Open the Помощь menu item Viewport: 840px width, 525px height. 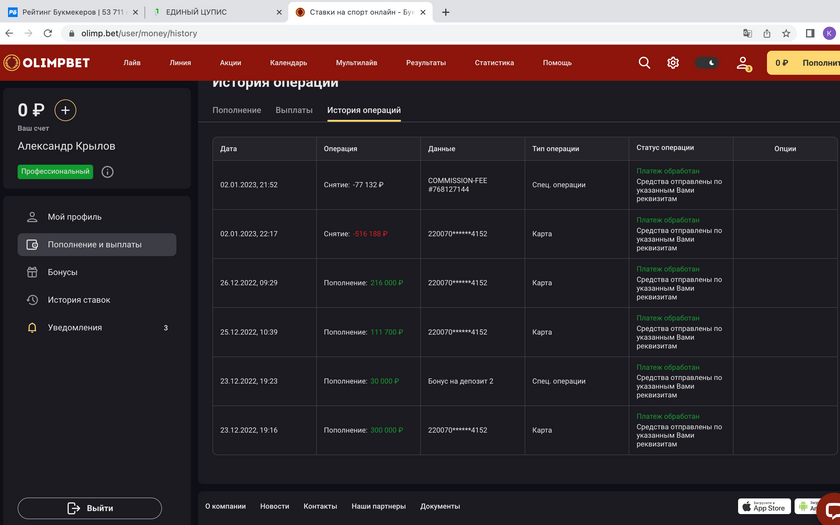click(557, 63)
